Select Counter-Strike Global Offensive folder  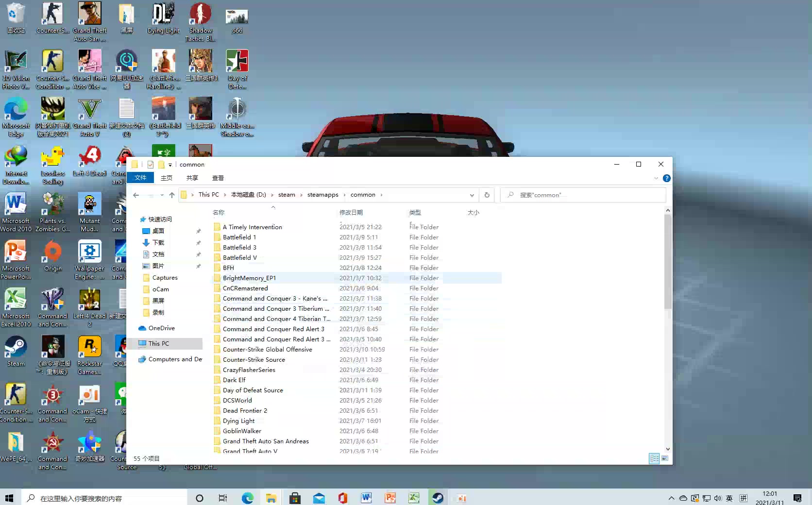click(x=268, y=350)
